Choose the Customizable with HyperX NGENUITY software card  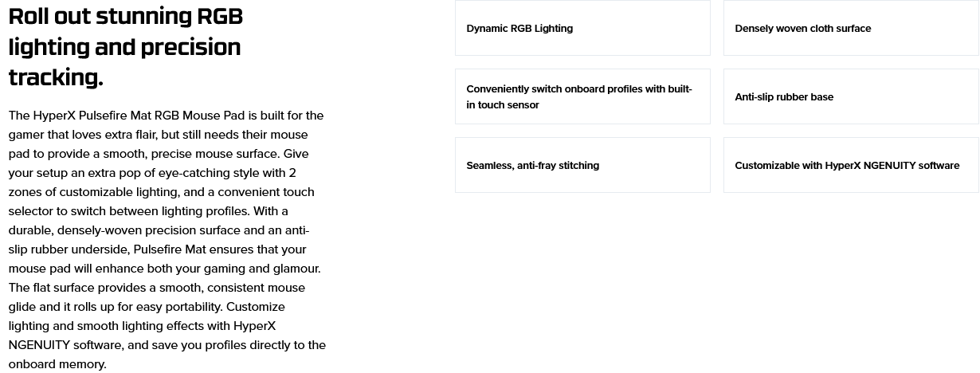(x=851, y=165)
